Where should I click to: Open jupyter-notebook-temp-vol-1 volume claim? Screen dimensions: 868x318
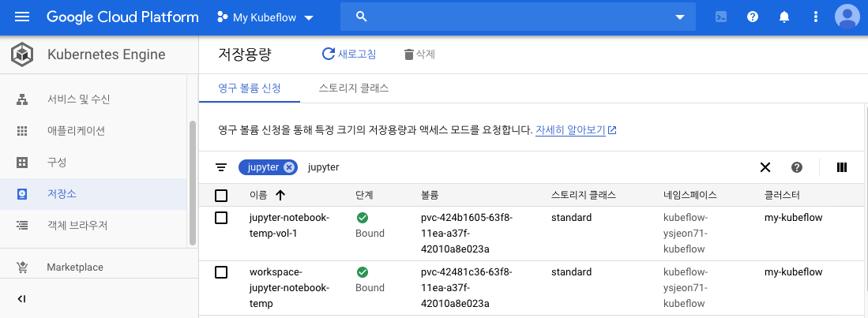[290, 225]
